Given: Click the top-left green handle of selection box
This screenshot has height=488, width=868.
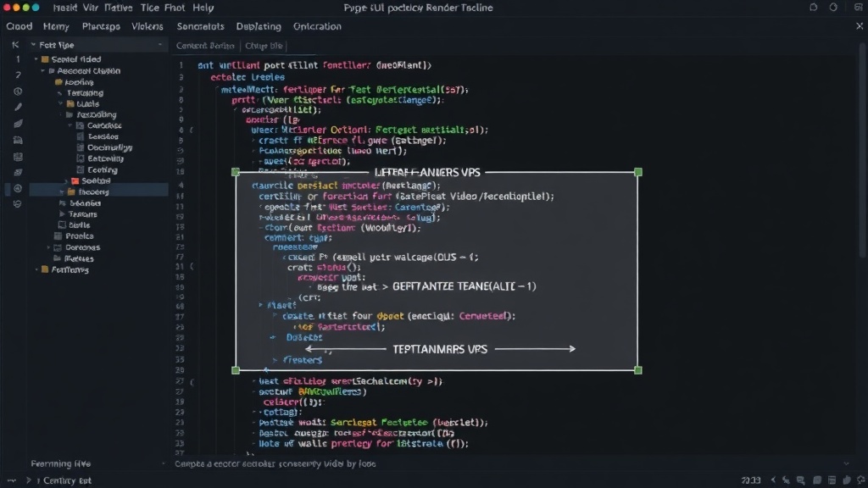Looking at the screenshot, I should coord(236,172).
